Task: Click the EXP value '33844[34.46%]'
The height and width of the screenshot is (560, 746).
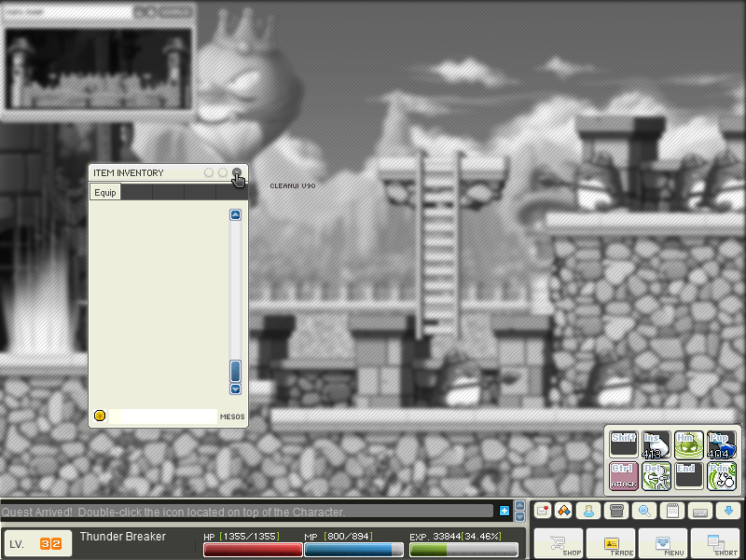Action: coord(467,536)
